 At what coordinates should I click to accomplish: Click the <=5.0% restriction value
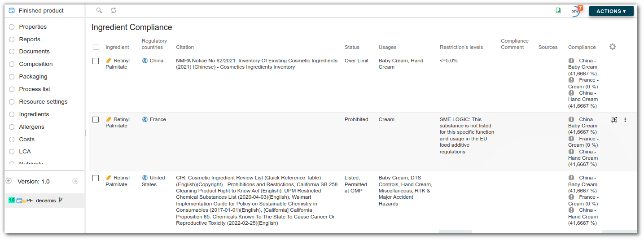[449, 61]
